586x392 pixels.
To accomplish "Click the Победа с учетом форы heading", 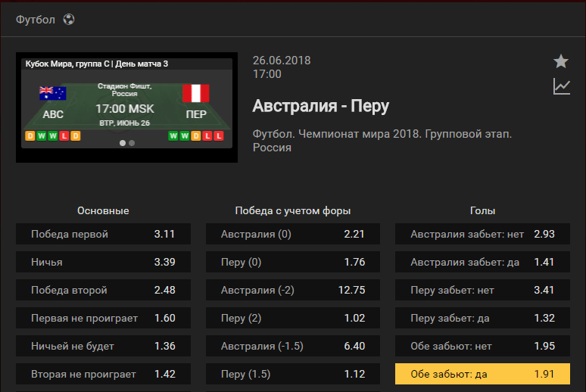I will point(293,211).
